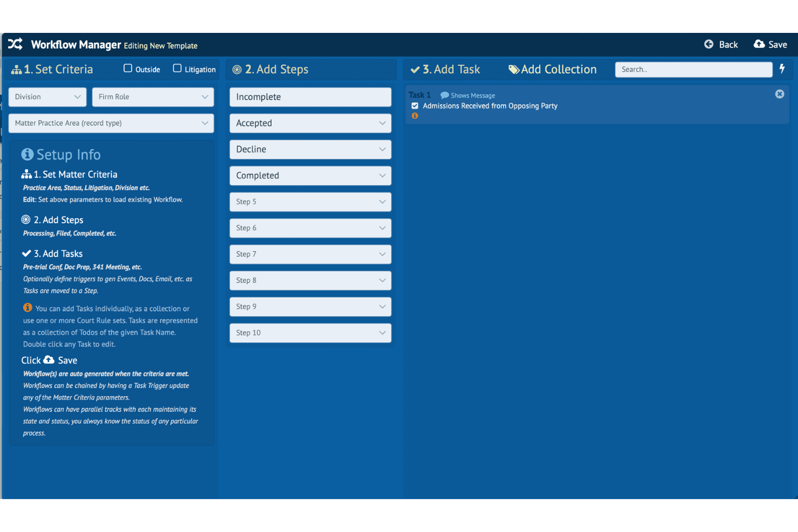
Task: Expand the Accepted step dropdown
Action: (x=311, y=123)
